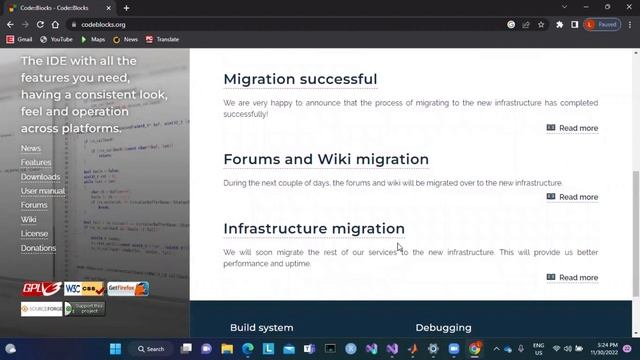Open the terminal app in the taskbar
Viewport: 640px width, 360px height.
[x=330, y=349]
